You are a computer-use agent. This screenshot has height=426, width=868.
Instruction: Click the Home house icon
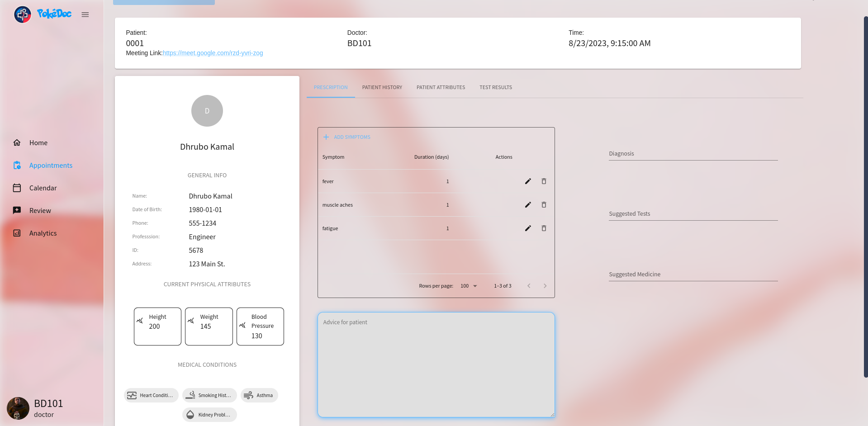click(17, 142)
